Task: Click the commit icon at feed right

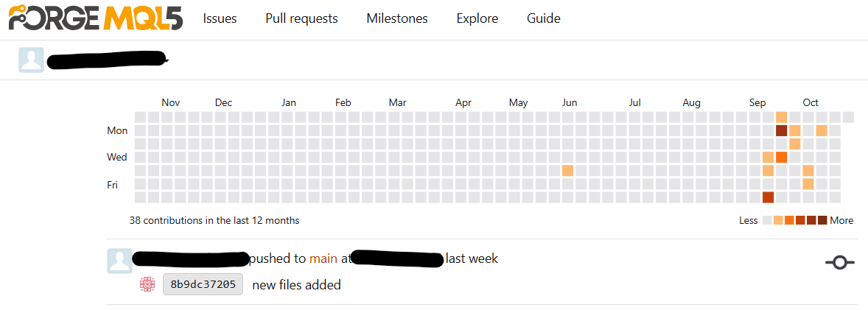Action: [x=840, y=262]
